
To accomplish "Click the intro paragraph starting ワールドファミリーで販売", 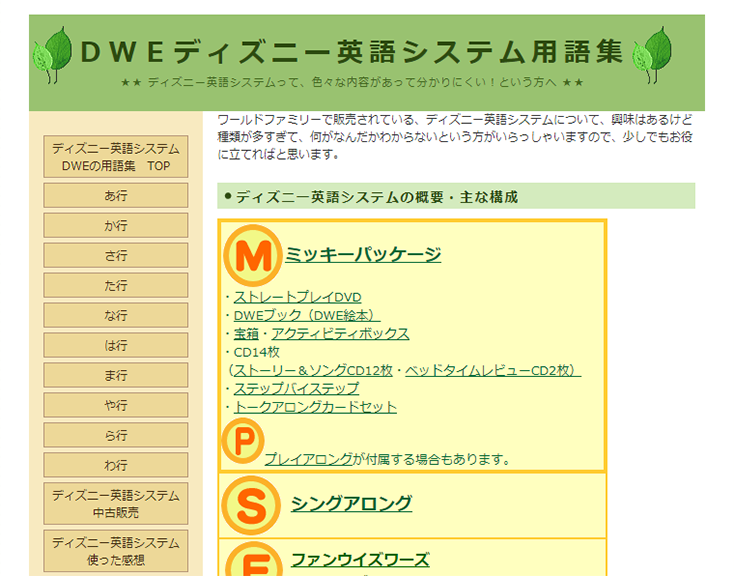I will 455,137.
